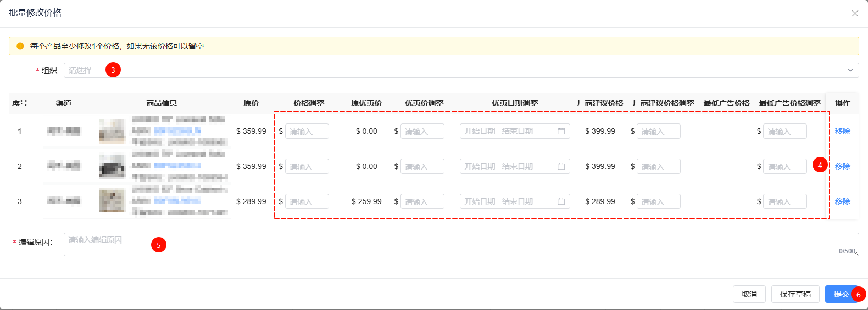Click the calendar icon in row 1 date range

[x=561, y=132]
